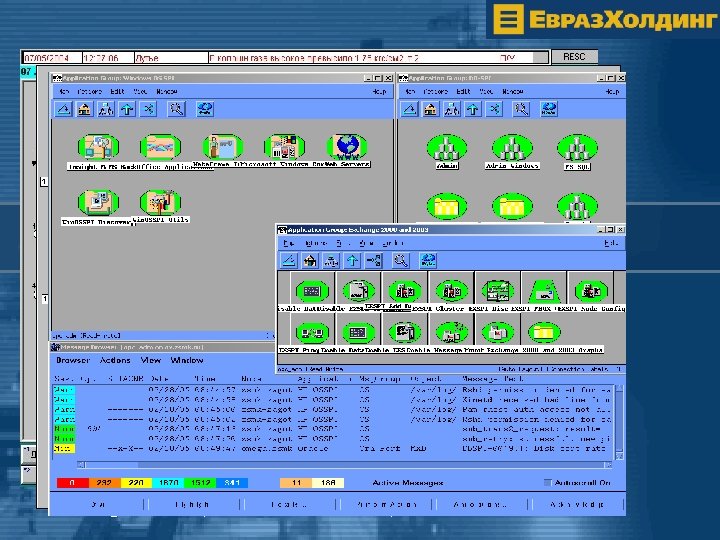Screen dimensions: 720x540
Task: Click light orange counter 11
Action: click(x=296, y=483)
